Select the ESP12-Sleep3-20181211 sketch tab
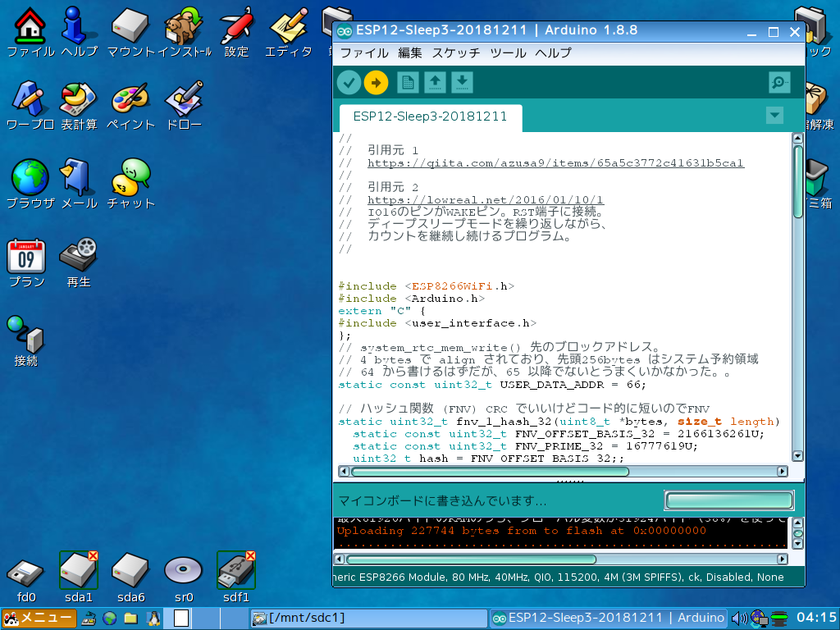840x630 pixels. coord(430,116)
